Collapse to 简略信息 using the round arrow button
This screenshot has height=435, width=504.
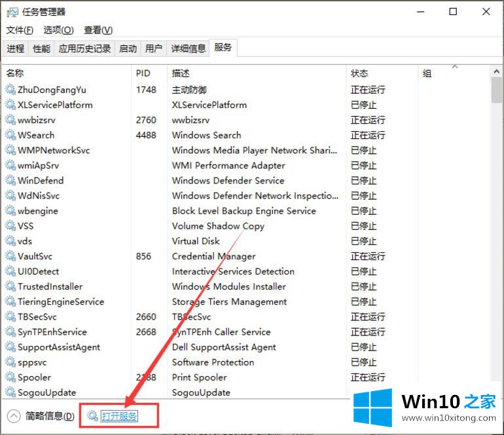click(14, 417)
